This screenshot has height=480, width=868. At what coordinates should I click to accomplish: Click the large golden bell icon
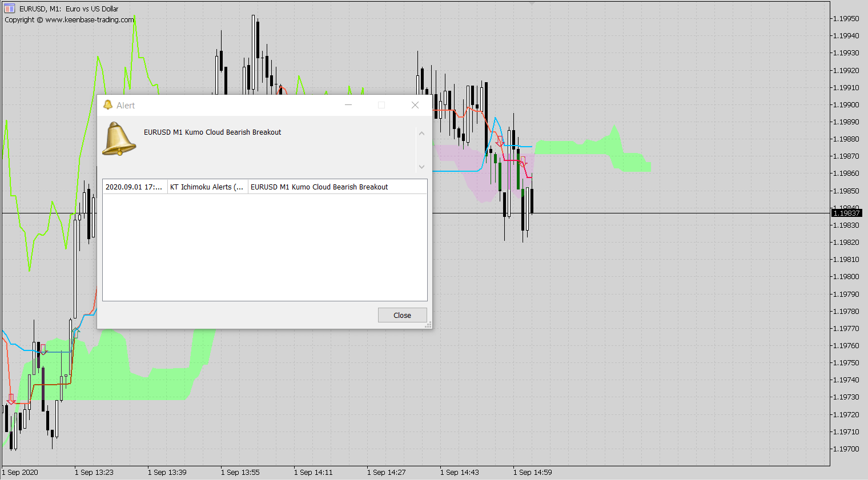(119, 139)
